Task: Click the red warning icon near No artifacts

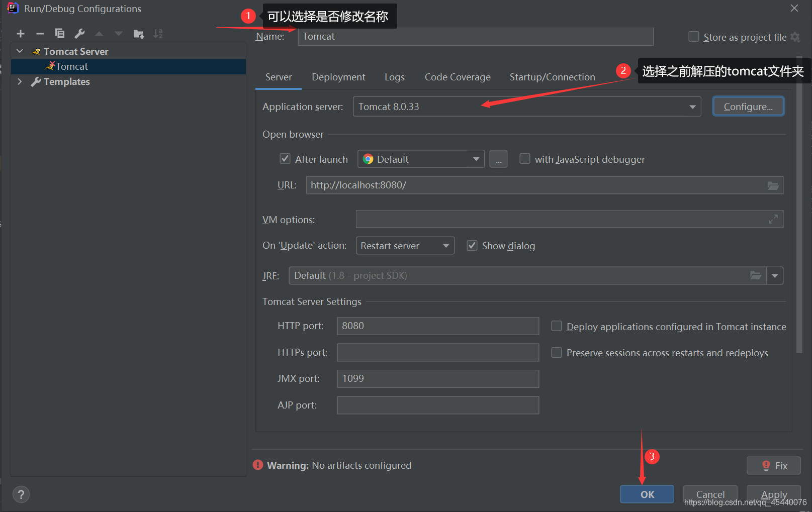Action: 258,465
